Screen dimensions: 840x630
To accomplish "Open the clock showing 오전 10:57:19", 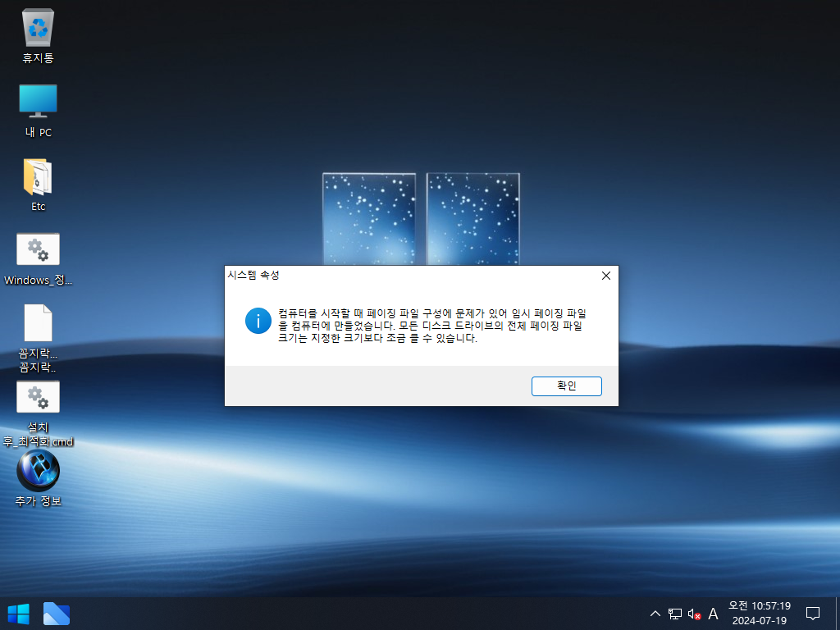I will click(x=759, y=614).
